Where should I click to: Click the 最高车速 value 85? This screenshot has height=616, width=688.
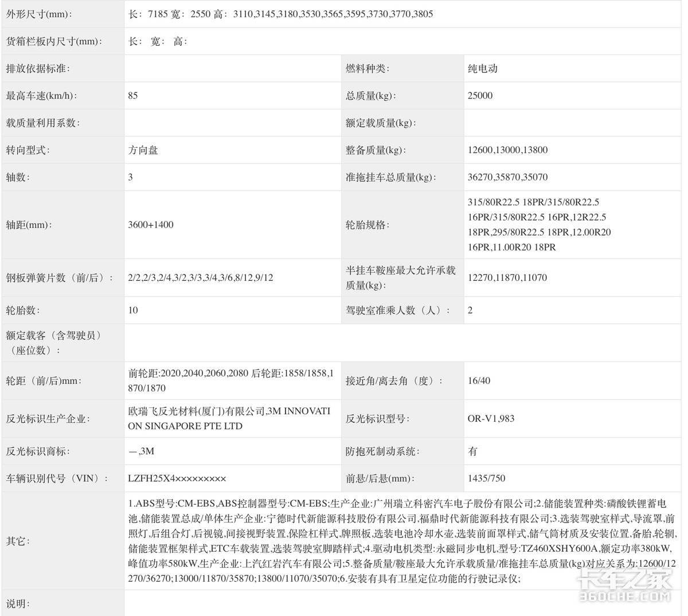tap(133, 96)
